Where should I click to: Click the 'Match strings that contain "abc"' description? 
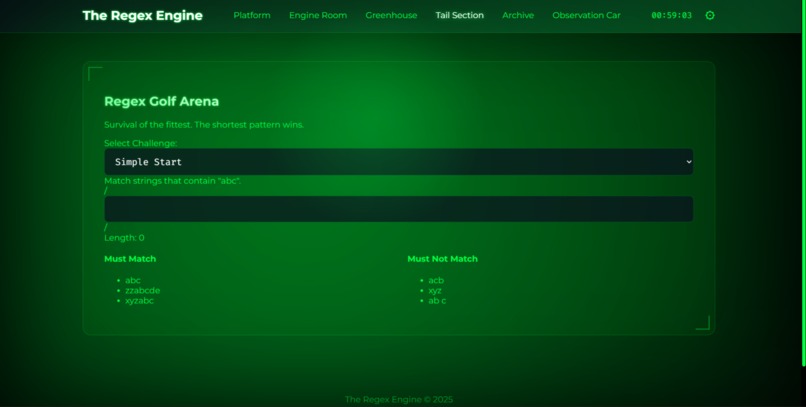click(x=173, y=181)
